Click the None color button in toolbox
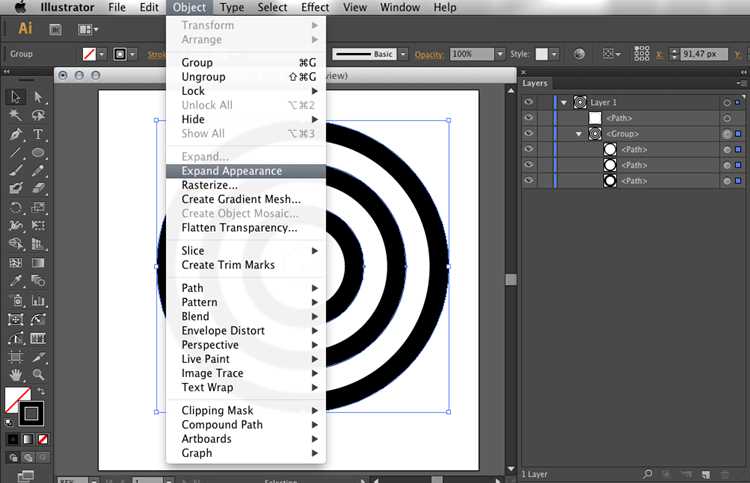 pyautogui.click(x=43, y=439)
